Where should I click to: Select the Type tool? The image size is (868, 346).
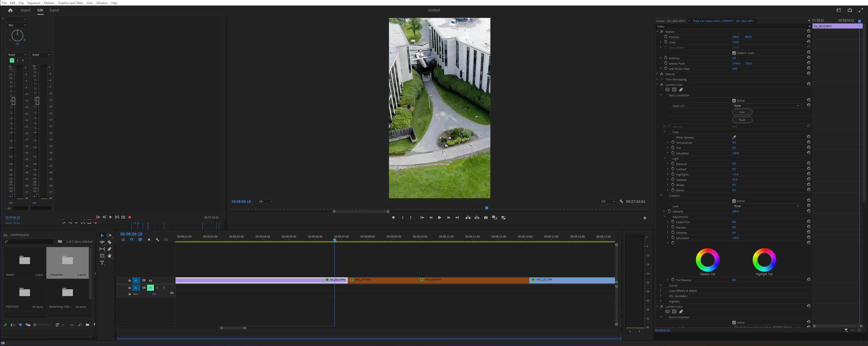(102, 263)
